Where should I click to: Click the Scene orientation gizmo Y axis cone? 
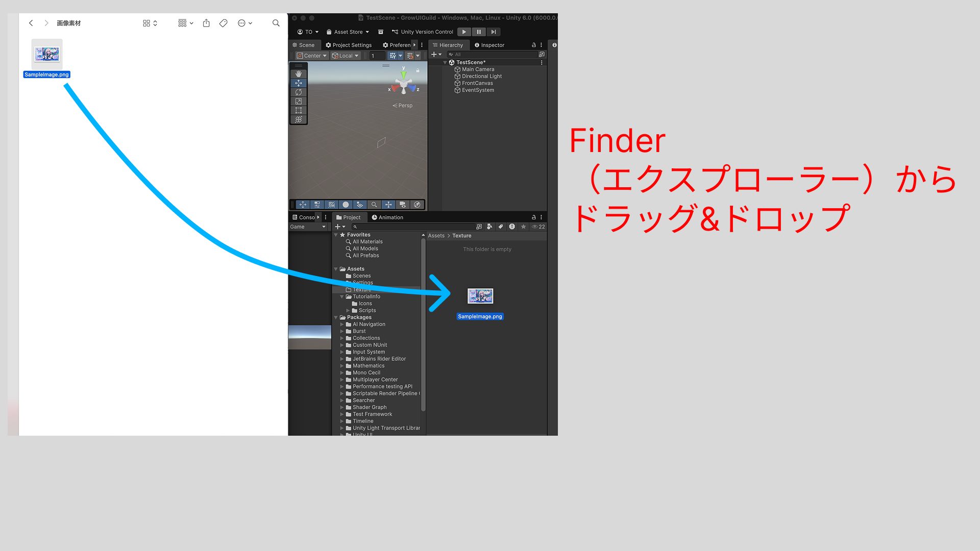point(404,75)
